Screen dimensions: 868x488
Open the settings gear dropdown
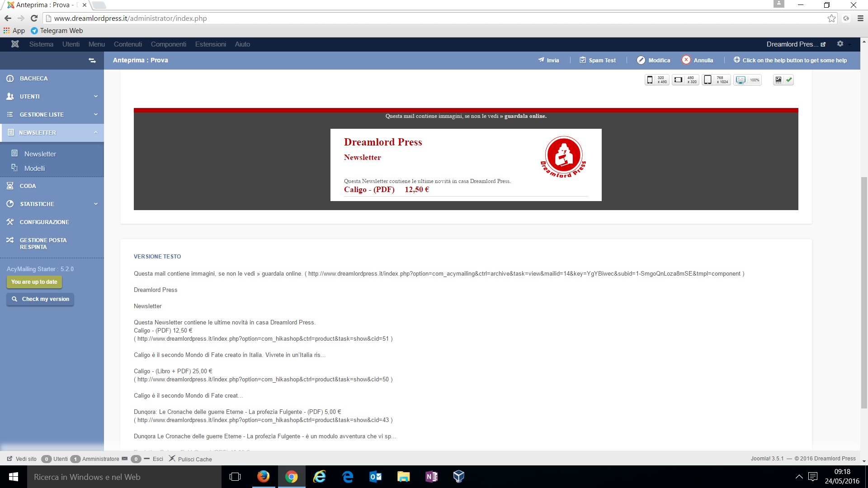pyautogui.click(x=840, y=44)
